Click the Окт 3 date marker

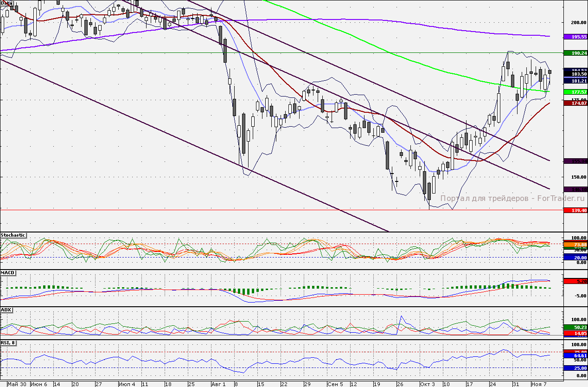[427, 384]
